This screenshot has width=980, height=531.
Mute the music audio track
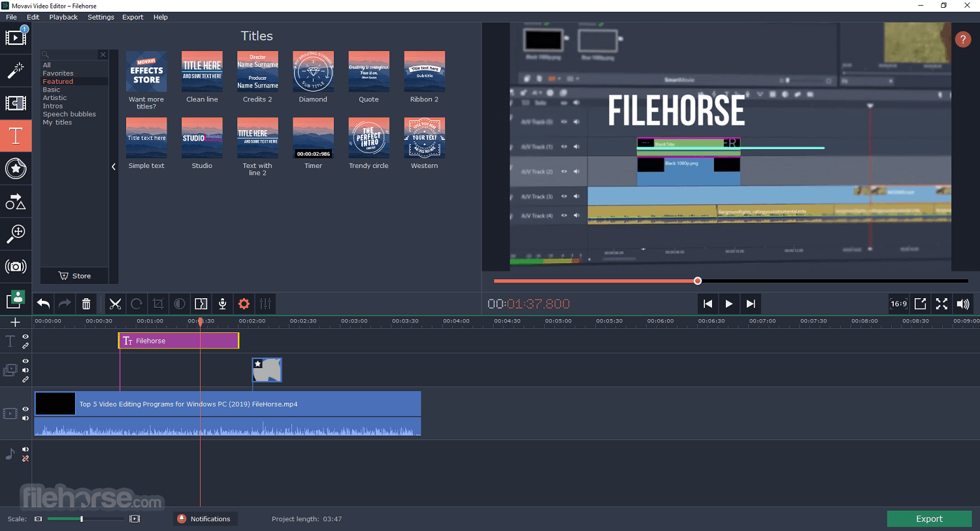[x=25, y=449]
